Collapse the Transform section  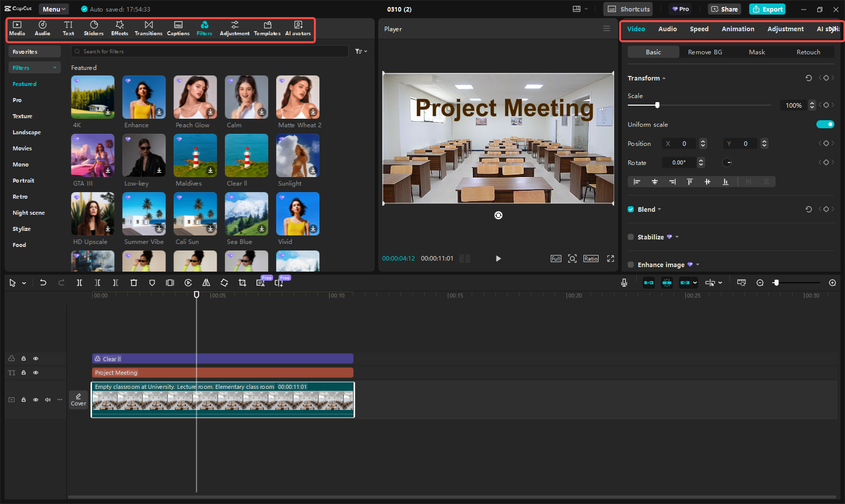pyautogui.click(x=663, y=78)
